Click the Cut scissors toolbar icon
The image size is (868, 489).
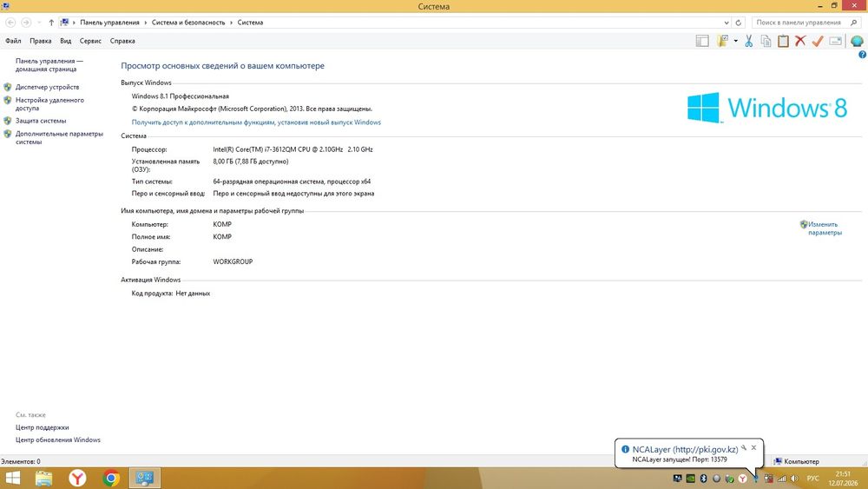[748, 41]
